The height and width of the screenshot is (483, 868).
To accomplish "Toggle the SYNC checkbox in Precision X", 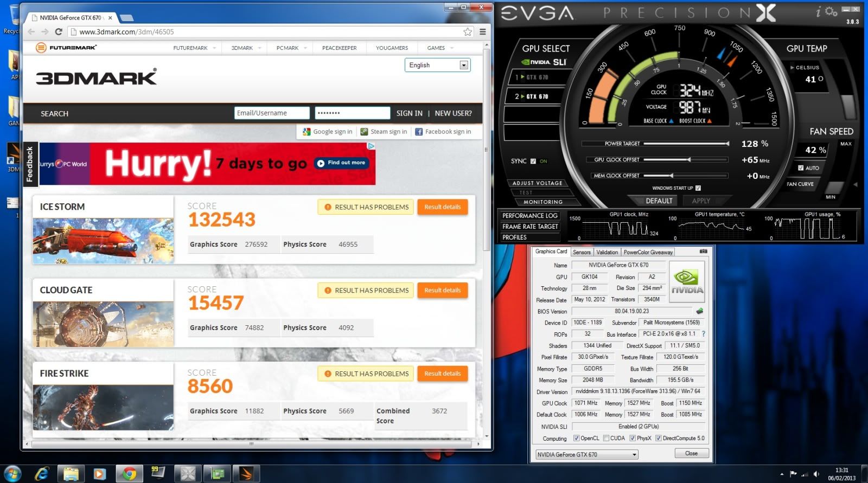I will 533,161.
